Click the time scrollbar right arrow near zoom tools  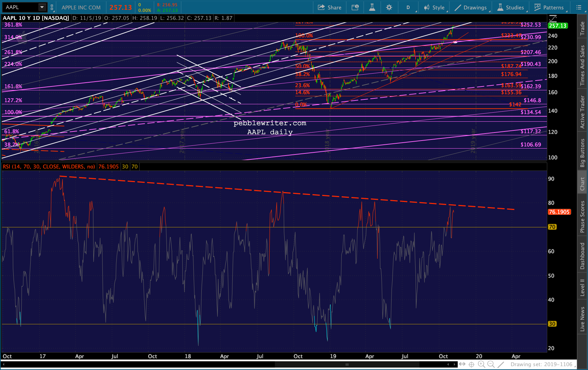click(454, 364)
